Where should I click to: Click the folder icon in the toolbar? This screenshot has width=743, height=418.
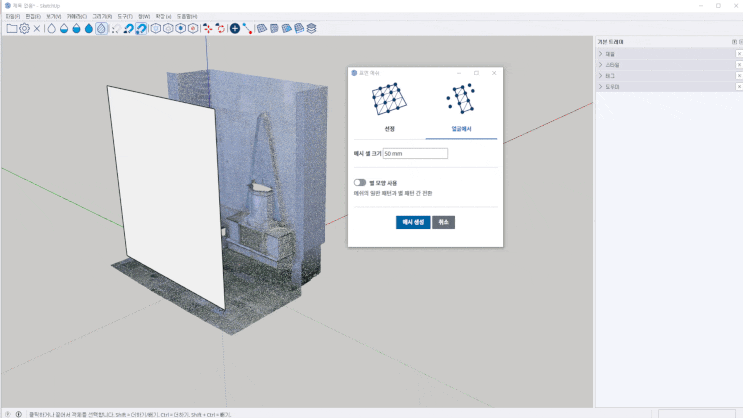tap(12, 28)
